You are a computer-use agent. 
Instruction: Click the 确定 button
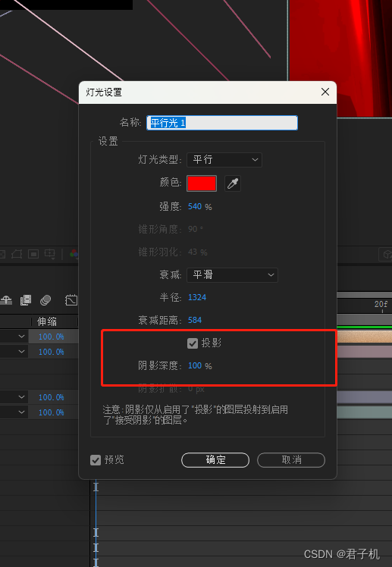[x=215, y=460]
